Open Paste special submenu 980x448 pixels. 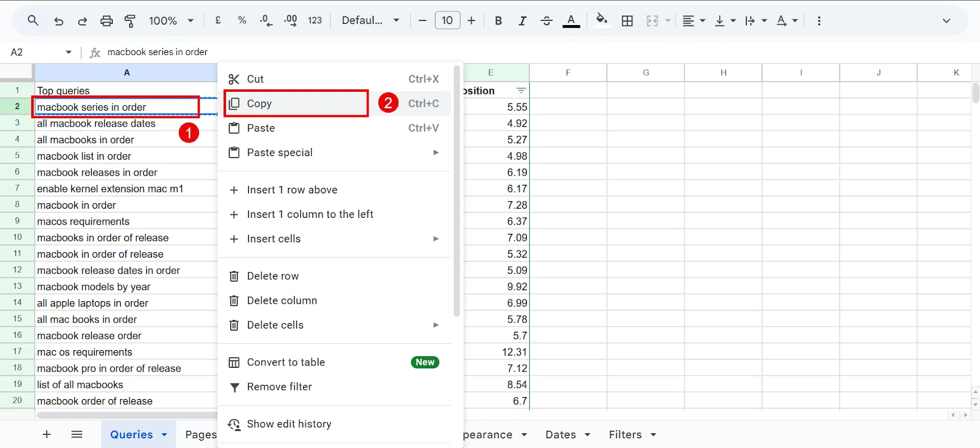334,152
